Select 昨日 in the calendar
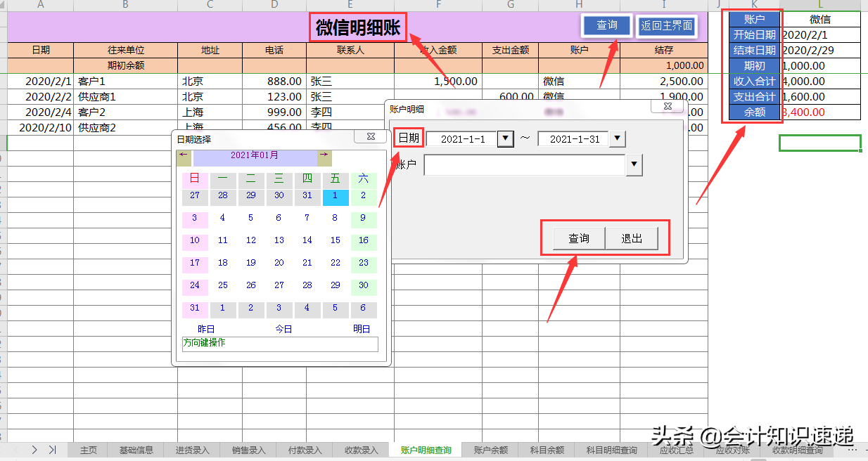Screen dimensions: 868x461 tap(206, 329)
